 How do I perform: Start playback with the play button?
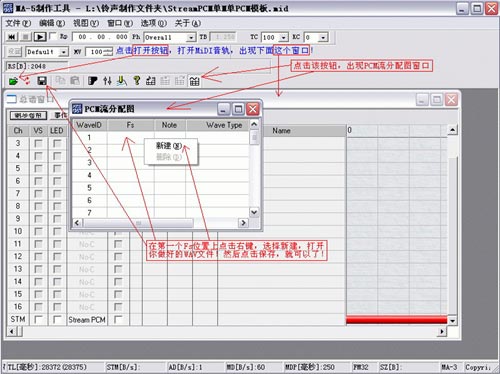click(40, 37)
